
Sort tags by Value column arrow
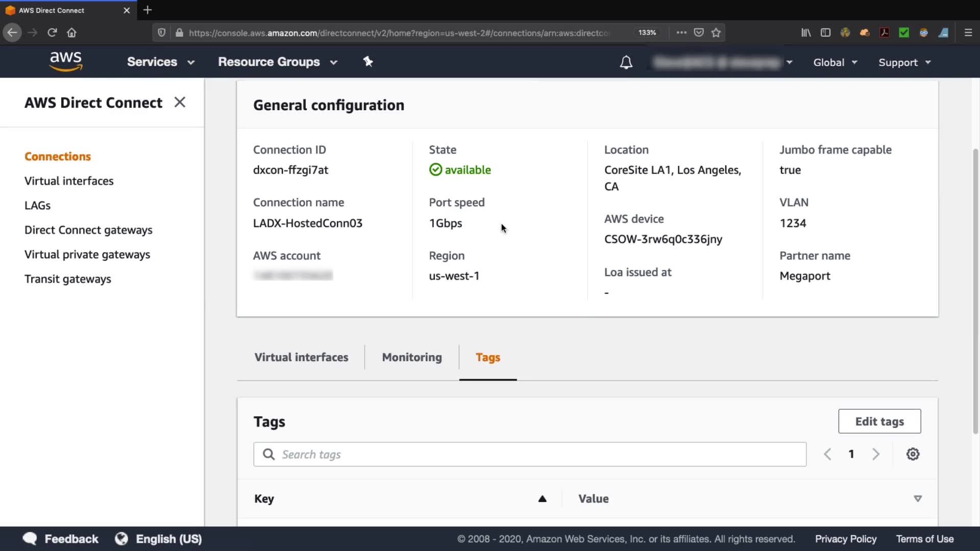coord(917,499)
